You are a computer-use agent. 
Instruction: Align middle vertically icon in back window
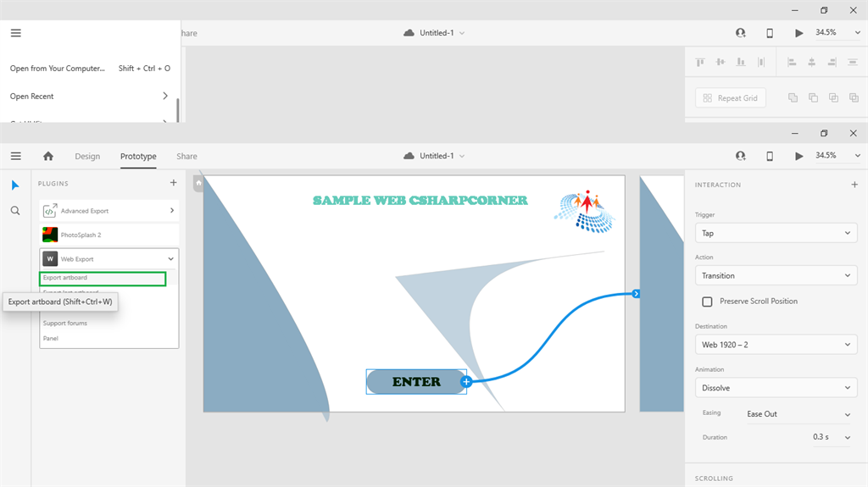(x=721, y=62)
